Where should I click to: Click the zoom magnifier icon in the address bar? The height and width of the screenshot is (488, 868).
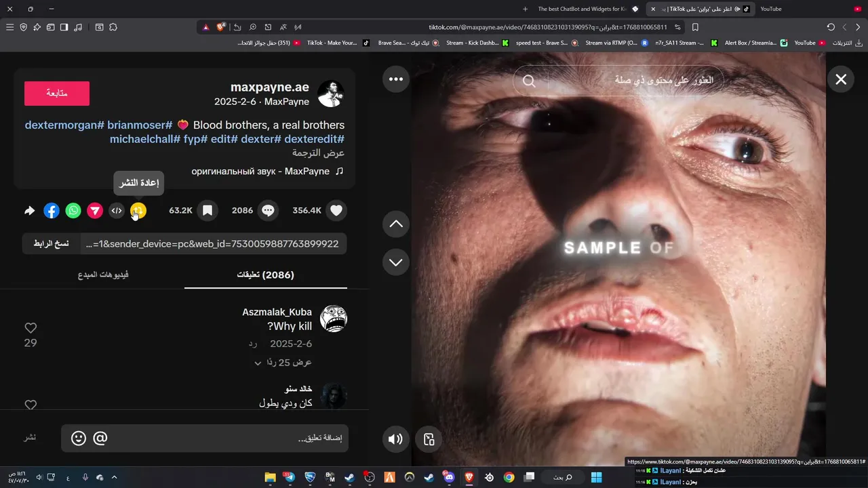[252, 27]
